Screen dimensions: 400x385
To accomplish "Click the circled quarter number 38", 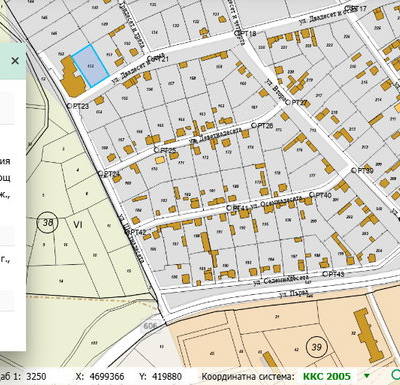I will 48,222.
